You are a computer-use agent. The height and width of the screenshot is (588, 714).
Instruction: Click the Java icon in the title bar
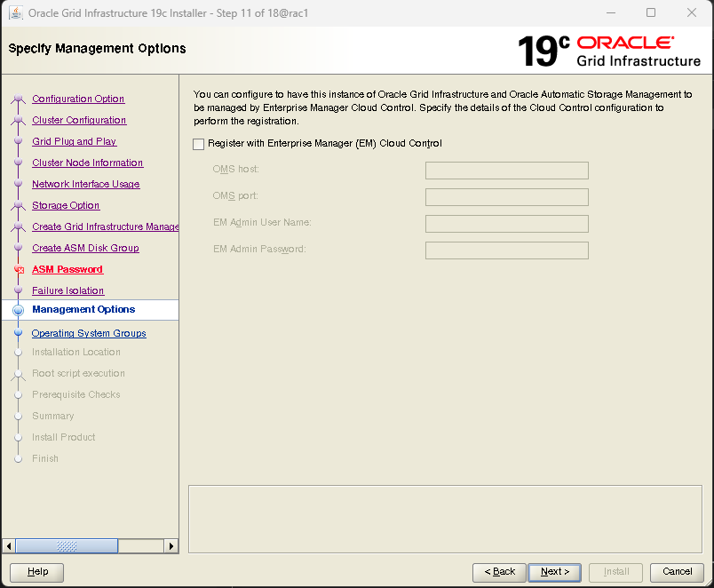point(15,12)
